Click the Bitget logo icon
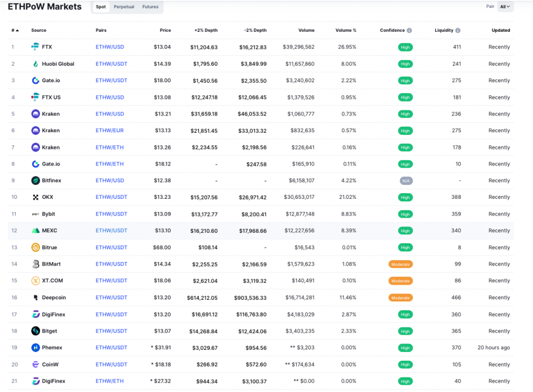 coord(35,331)
